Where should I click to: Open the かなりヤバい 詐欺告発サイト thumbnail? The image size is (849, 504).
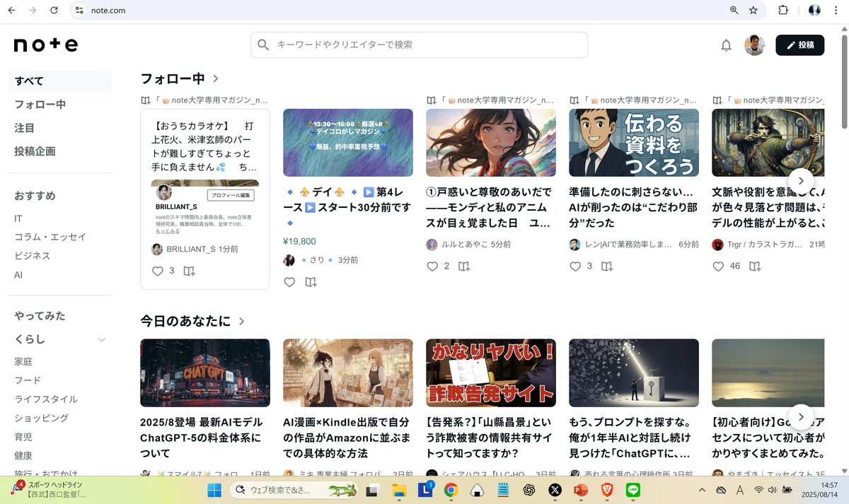click(491, 373)
